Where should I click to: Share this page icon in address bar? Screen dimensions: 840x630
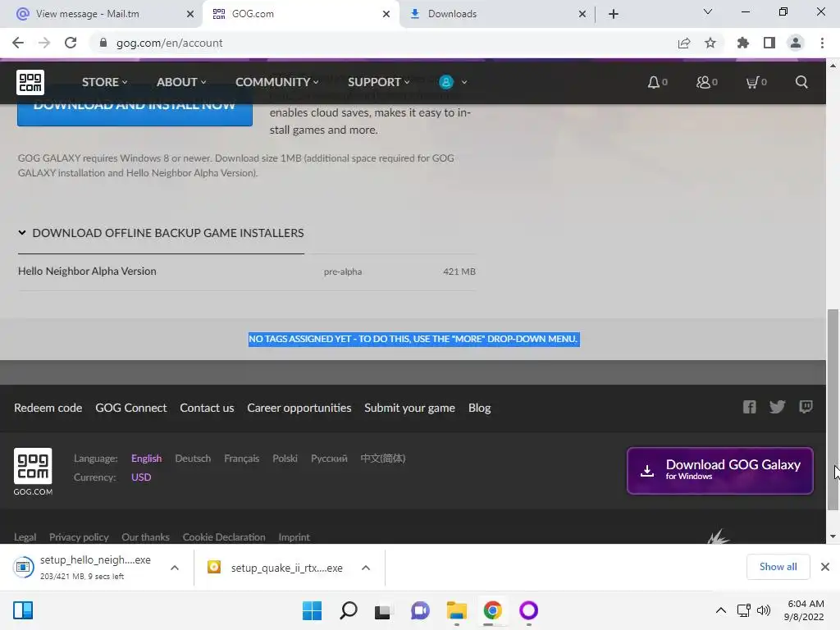click(684, 43)
